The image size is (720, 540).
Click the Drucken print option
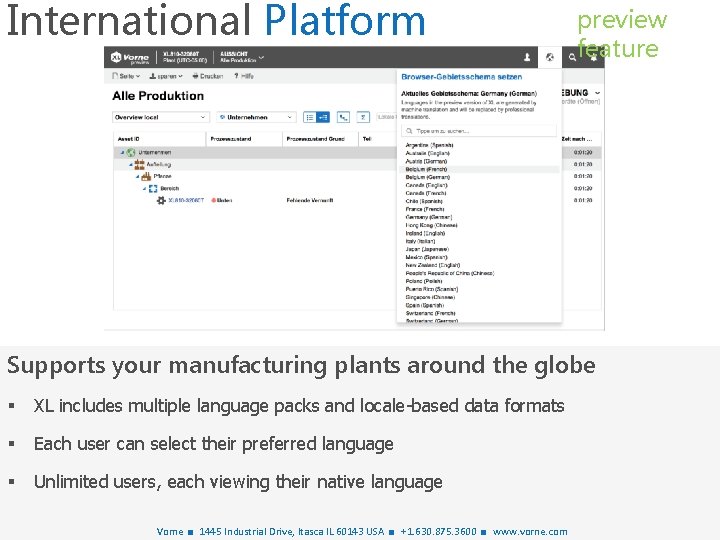208,76
